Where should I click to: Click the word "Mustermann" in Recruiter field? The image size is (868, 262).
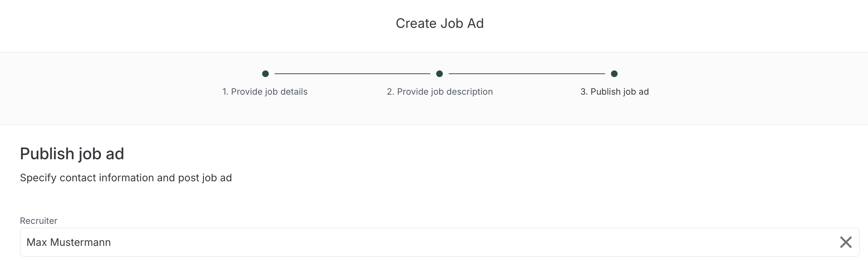tap(80, 242)
